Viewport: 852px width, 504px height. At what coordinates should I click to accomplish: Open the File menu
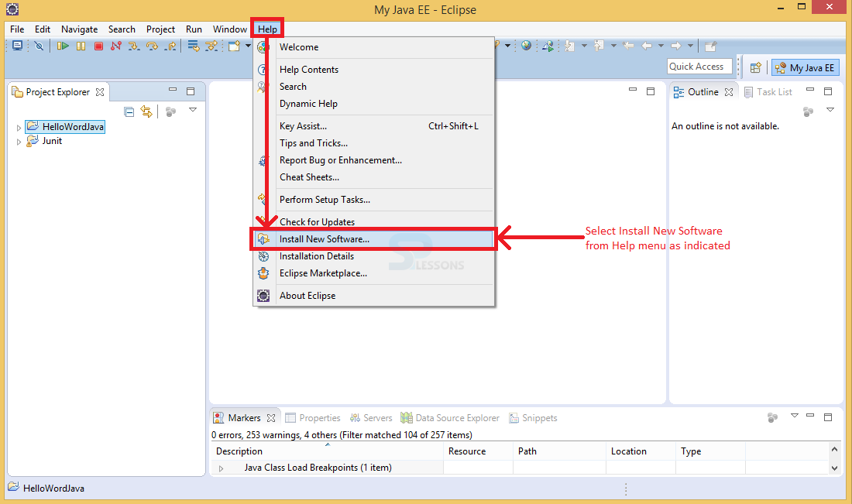point(17,29)
